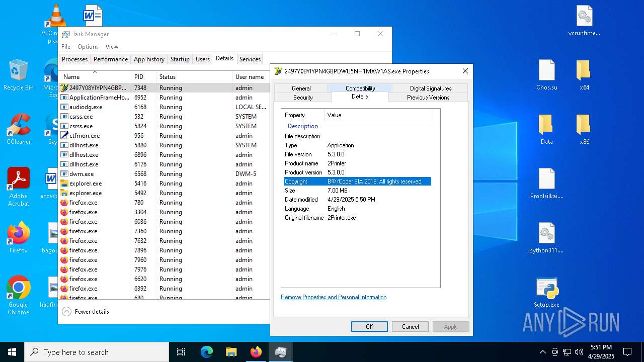
Task: Select the Chos.su file icon
Action: [547, 75]
